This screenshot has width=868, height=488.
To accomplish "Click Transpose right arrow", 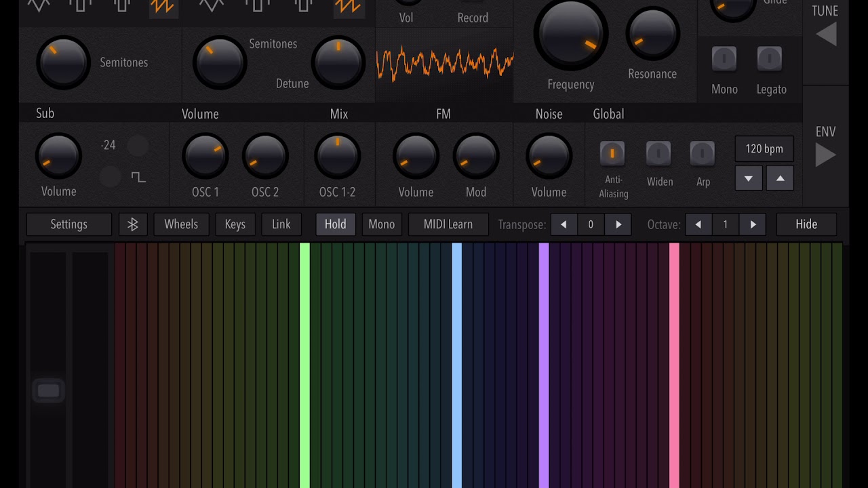I will 618,224.
